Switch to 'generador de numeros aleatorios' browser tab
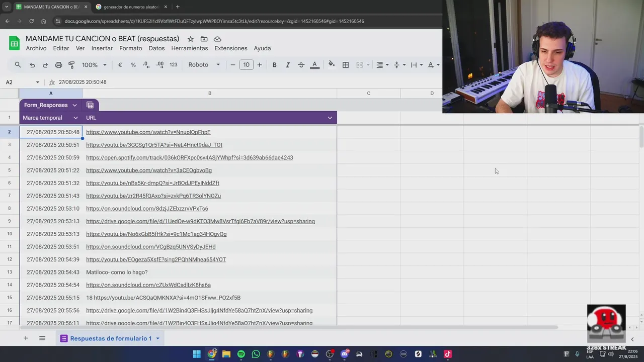The width and height of the screenshot is (644, 362). tap(131, 7)
